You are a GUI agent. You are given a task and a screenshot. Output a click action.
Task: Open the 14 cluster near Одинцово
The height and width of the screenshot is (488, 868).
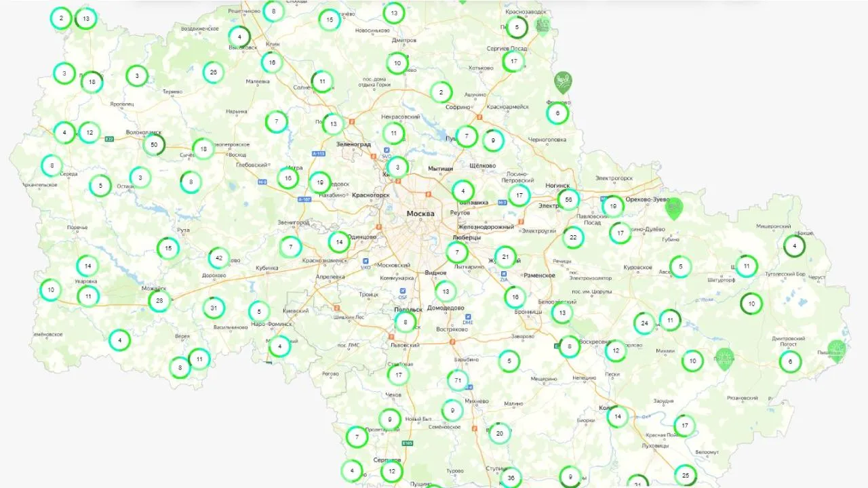(x=338, y=242)
